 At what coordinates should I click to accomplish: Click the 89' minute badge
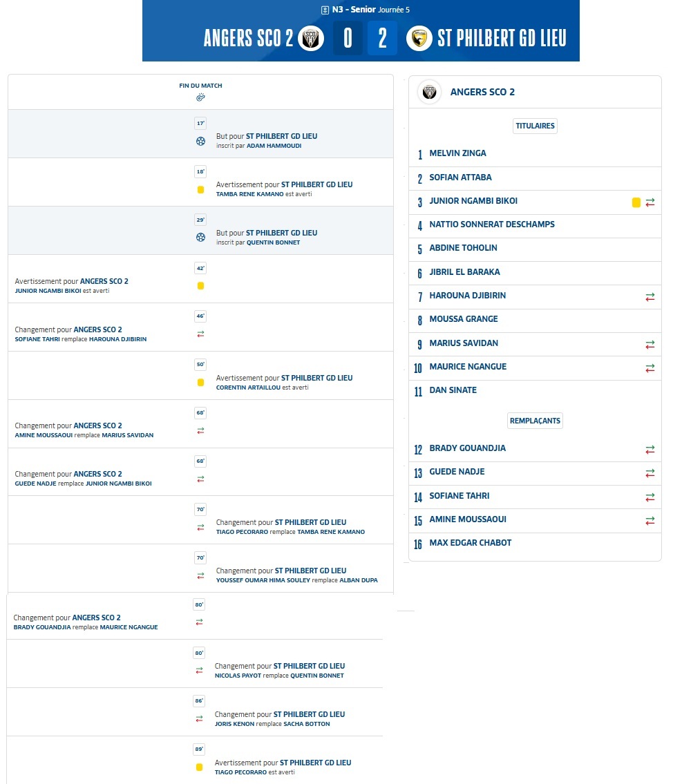pos(199,749)
